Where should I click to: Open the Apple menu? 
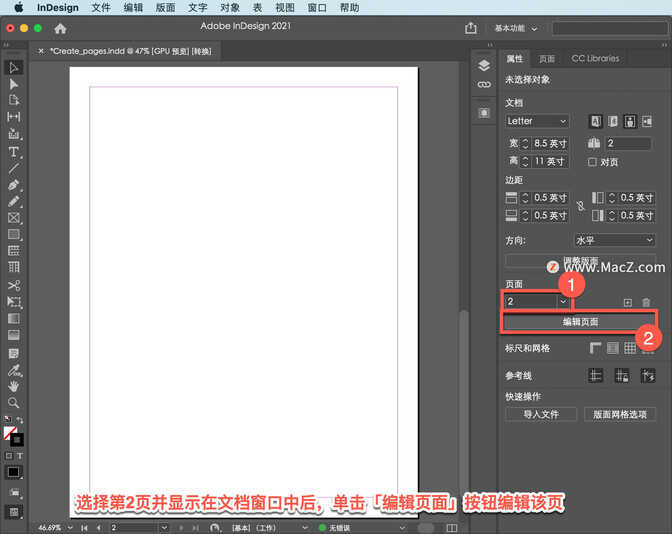(18, 7)
